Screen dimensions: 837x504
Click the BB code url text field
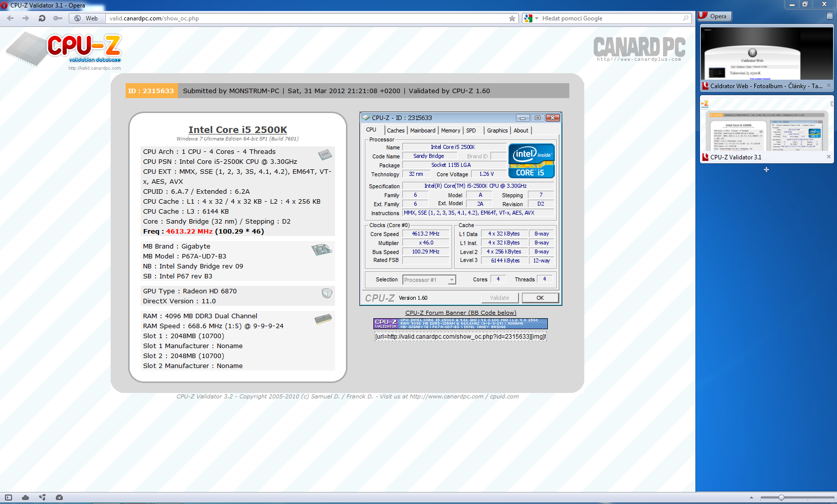coord(461,337)
